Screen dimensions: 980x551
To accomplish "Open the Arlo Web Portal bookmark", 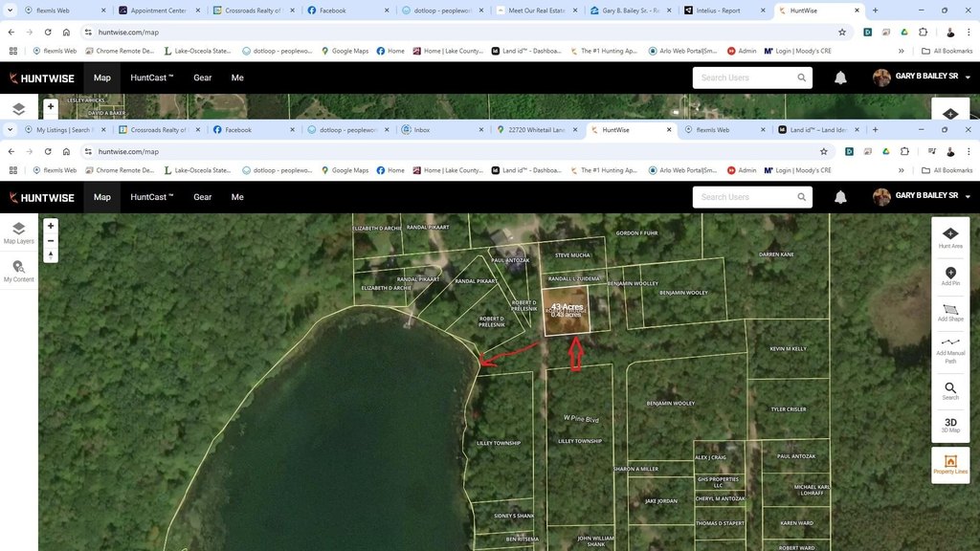I will point(688,170).
